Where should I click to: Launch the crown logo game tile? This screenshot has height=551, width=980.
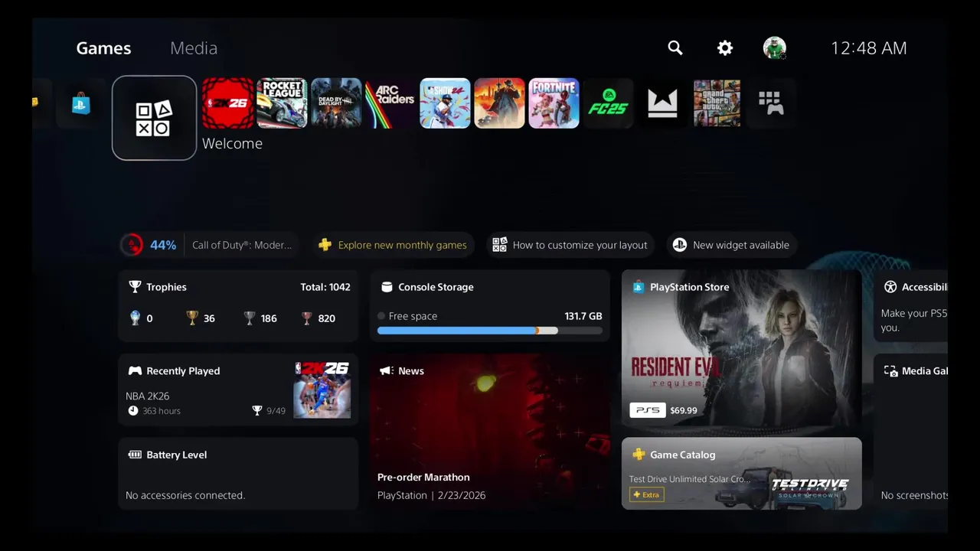pyautogui.click(x=662, y=103)
